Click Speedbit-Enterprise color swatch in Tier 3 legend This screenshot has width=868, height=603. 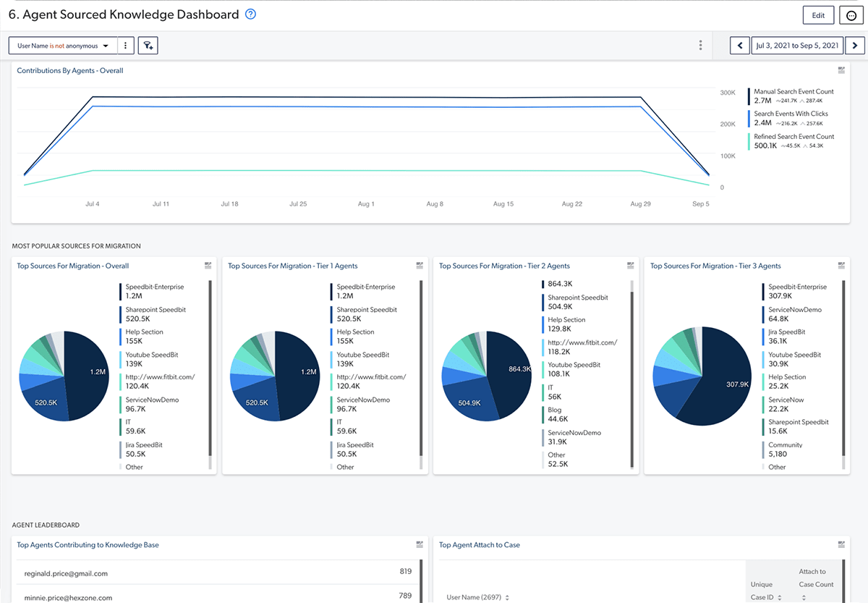tap(763, 291)
